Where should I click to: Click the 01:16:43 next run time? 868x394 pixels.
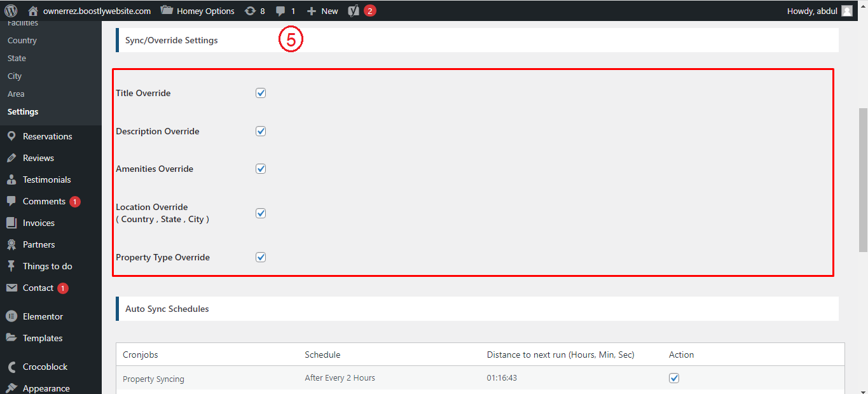click(x=502, y=378)
